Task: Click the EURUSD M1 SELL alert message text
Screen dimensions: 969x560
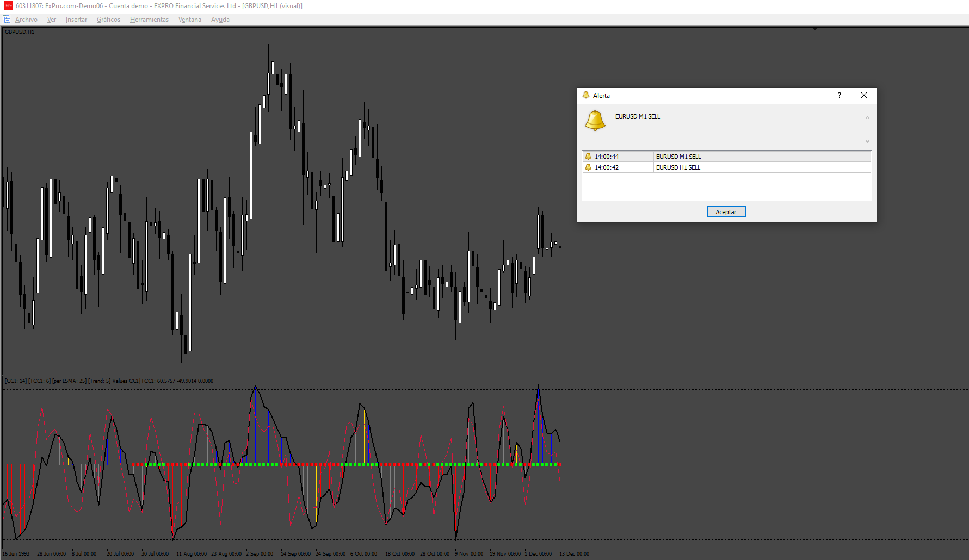Action: pyautogui.click(x=638, y=116)
